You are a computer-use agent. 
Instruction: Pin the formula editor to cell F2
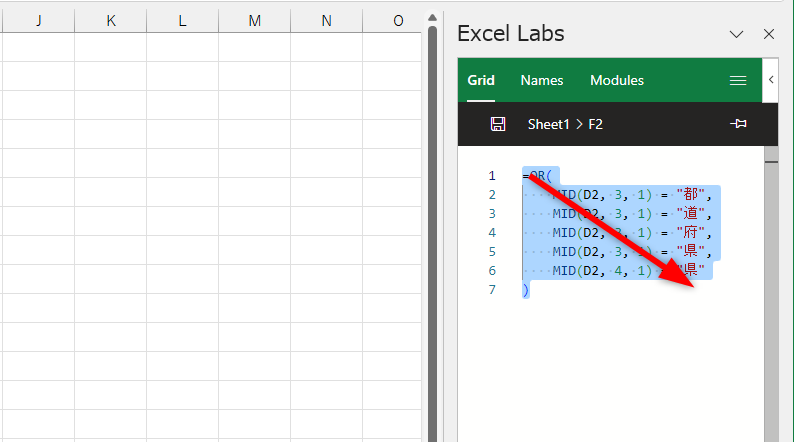[738, 124]
